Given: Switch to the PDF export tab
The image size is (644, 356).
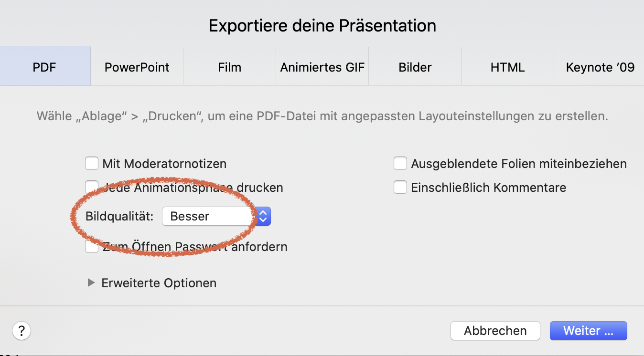Looking at the screenshot, I should [x=44, y=67].
